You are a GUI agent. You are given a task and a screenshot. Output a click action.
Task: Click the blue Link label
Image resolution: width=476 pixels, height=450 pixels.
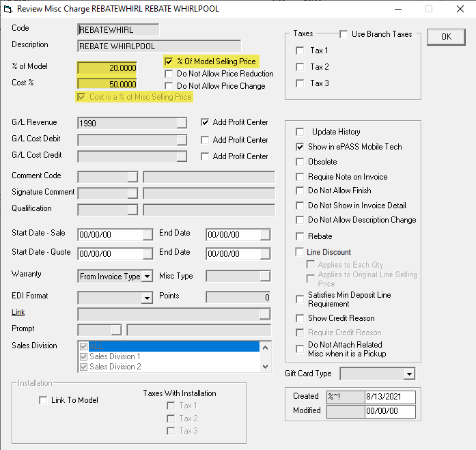click(x=18, y=313)
